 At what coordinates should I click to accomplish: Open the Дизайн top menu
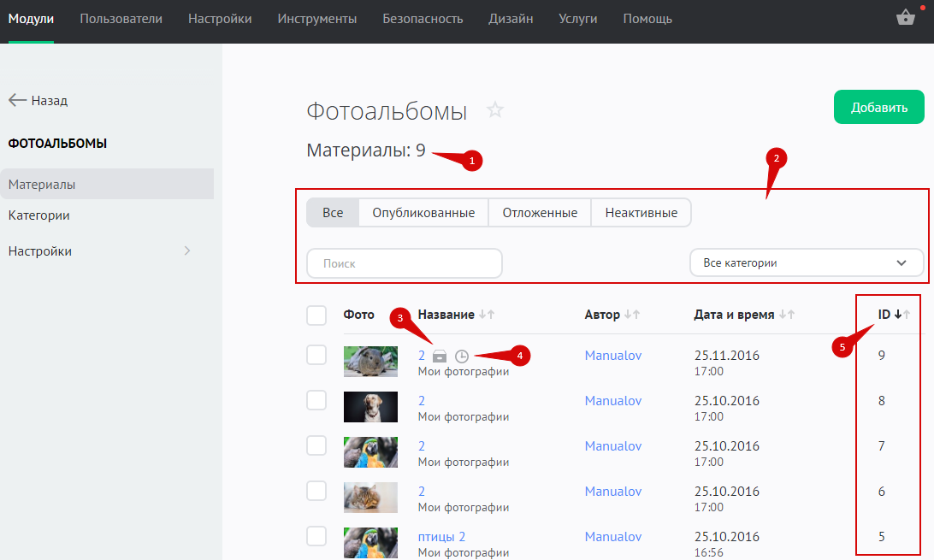511,19
